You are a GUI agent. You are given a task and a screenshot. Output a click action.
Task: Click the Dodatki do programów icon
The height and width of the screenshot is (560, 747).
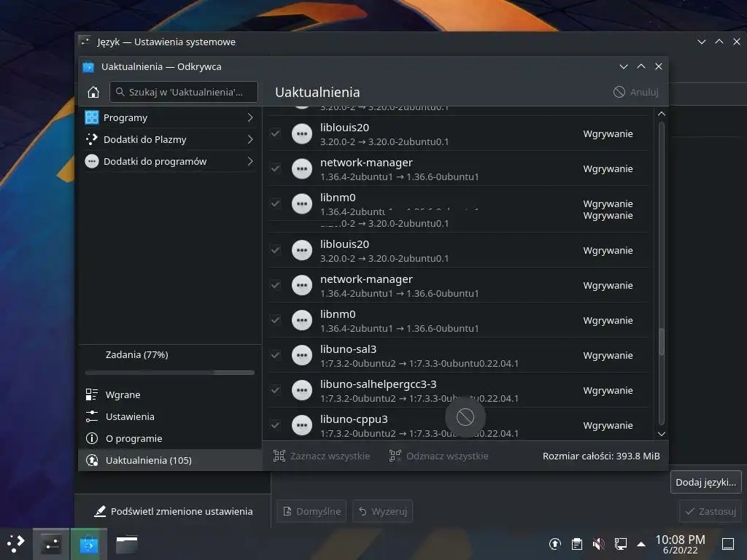tap(91, 161)
